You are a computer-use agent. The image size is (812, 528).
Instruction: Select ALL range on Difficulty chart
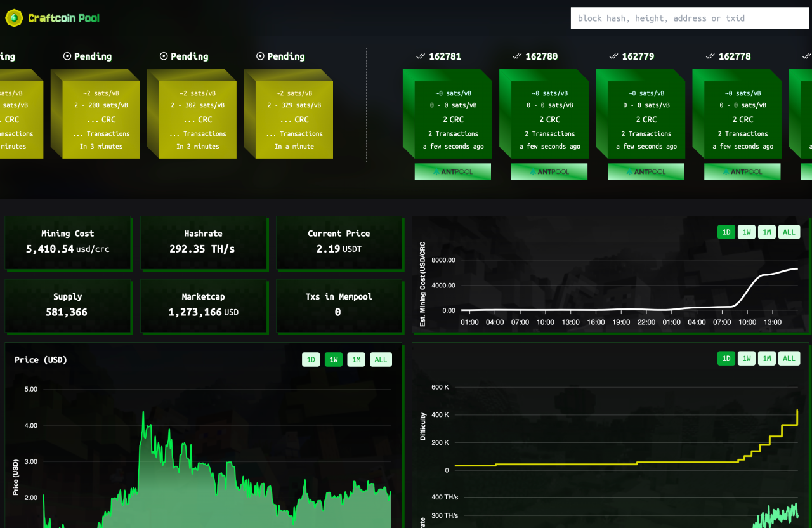(x=789, y=359)
